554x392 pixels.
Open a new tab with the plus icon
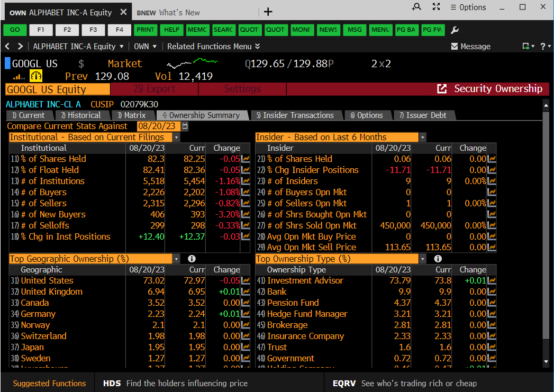268,12
